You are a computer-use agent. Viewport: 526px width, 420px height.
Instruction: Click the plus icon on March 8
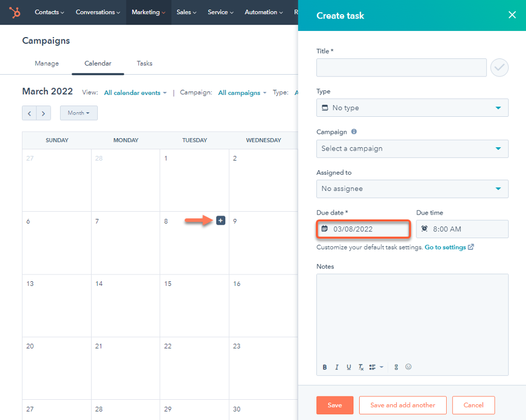221,221
